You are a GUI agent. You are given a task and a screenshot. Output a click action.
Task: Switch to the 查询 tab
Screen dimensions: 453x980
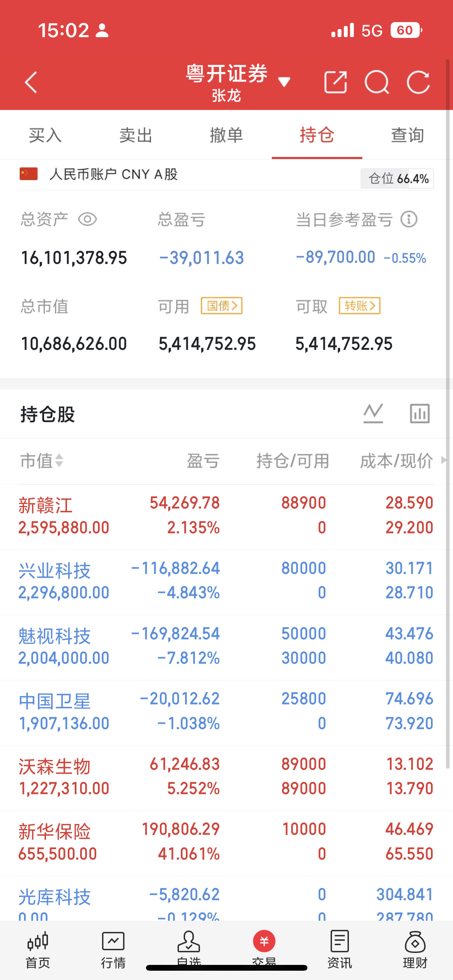point(408,135)
